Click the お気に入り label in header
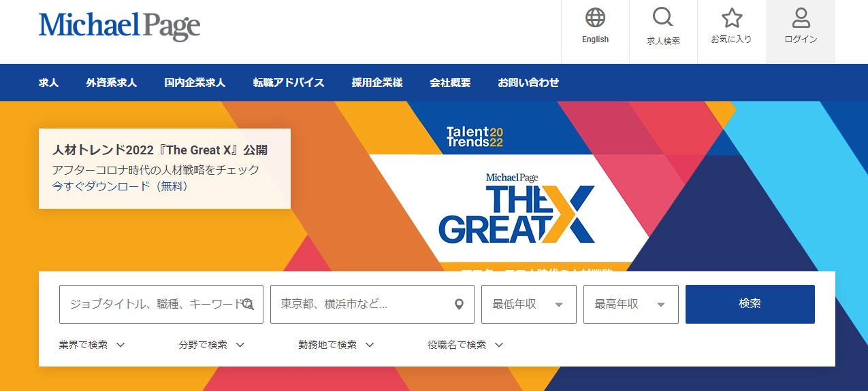Viewport: 868px width, 391px height. click(732, 39)
